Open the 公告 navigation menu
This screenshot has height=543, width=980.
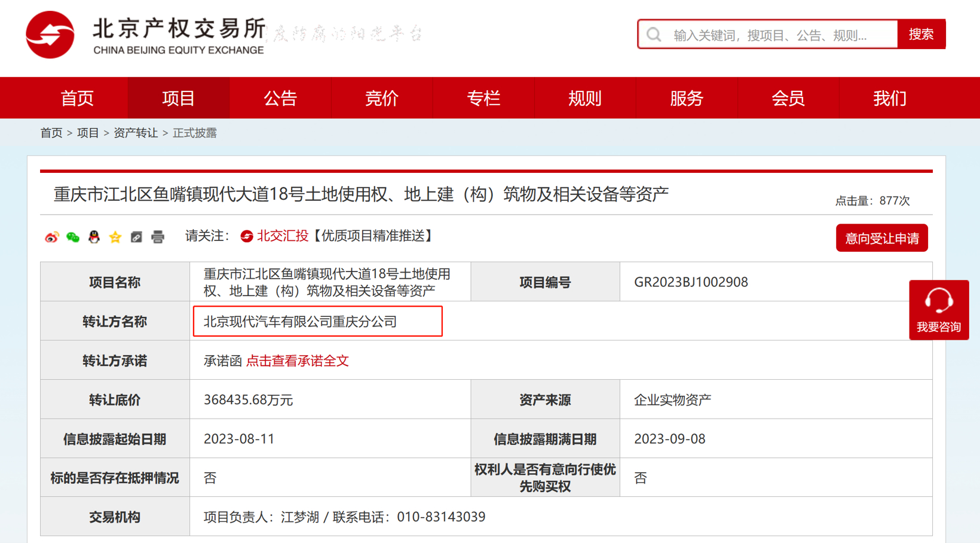coord(280,98)
